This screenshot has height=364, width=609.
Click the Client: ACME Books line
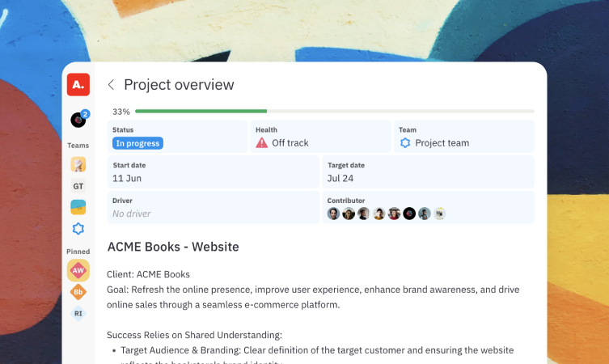(x=148, y=274)
